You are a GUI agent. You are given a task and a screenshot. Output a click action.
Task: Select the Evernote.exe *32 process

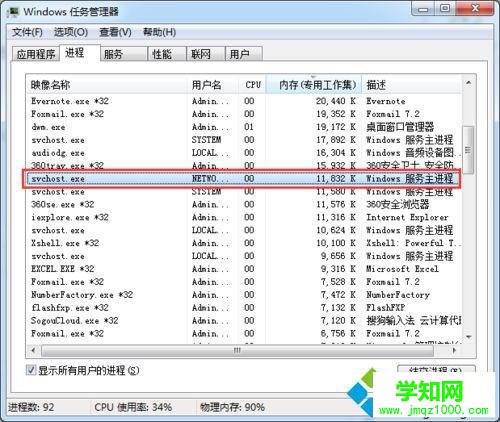click(x=244, y=101)
